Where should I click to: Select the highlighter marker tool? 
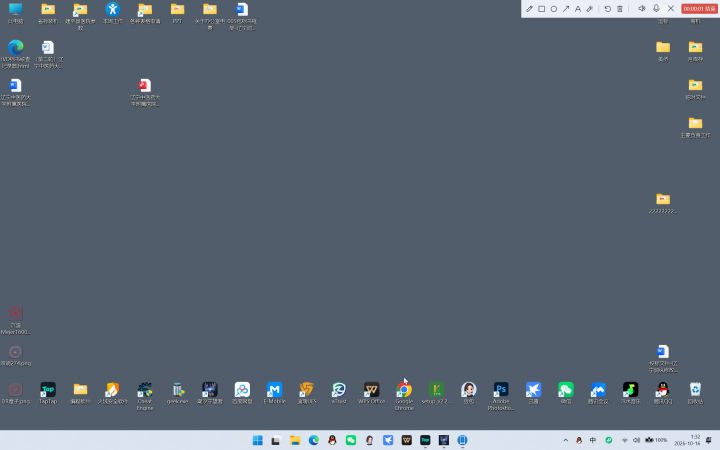point(590,9)
